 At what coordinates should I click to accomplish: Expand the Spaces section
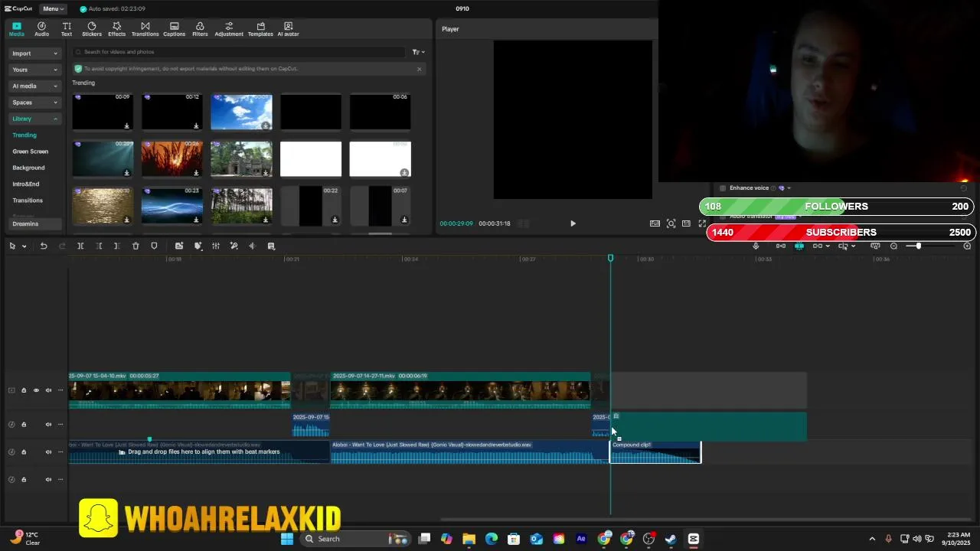point(35,103)
